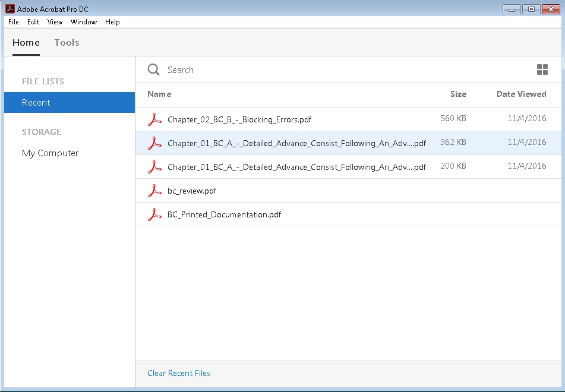The image size is (565, 392).
Task: Click the 362 KB size value
Action: 453,142
